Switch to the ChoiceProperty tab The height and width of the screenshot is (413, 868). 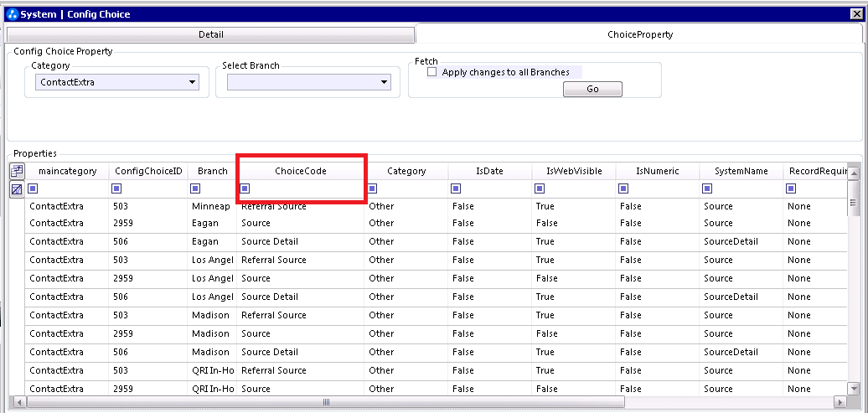(640, 34)
